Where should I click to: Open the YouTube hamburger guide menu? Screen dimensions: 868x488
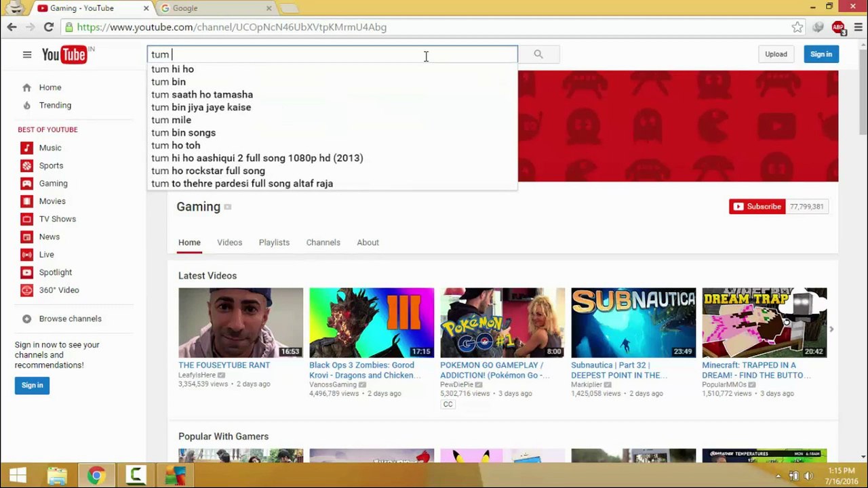pos(27,55)
